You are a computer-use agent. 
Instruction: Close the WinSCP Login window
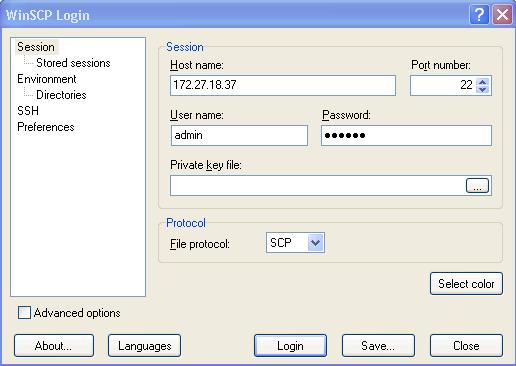[x=502, y=15]
